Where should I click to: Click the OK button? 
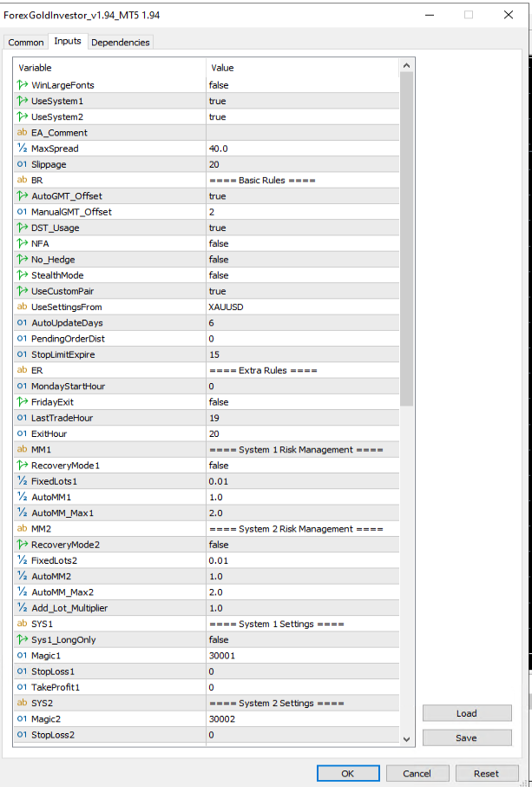pyautogui.click(x=348, y=773)
